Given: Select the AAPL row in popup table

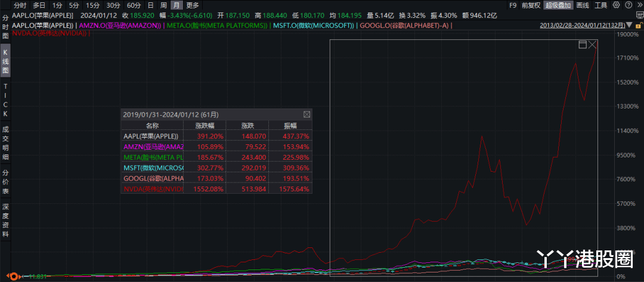Looking at the screenshot, I should pyautogui.click(x=216, y=136).
